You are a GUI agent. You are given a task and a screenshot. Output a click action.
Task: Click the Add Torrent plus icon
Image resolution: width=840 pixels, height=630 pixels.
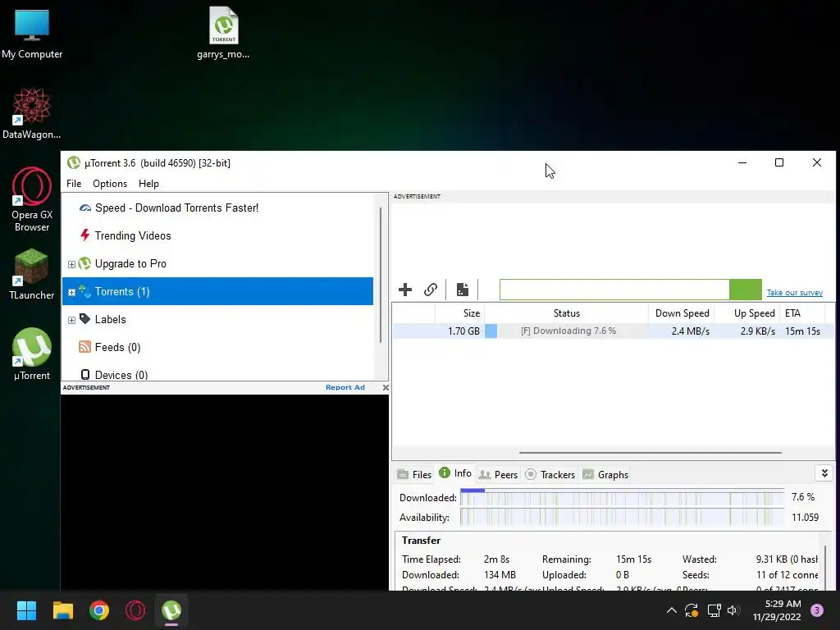tap(405, 290)
